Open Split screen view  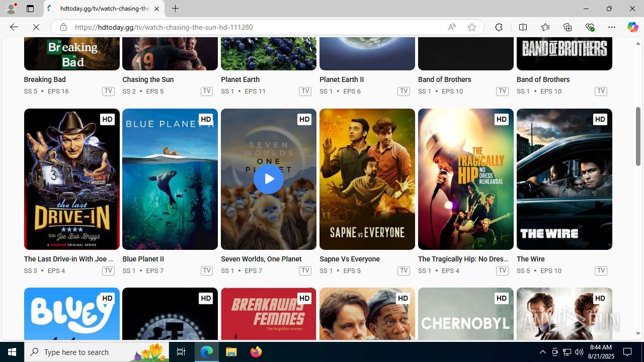[x=523, y=27]
